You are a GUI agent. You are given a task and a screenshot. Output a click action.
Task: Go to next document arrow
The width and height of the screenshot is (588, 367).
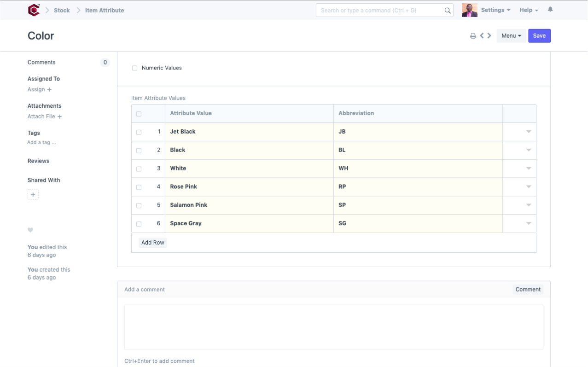(x=489, y=35)
